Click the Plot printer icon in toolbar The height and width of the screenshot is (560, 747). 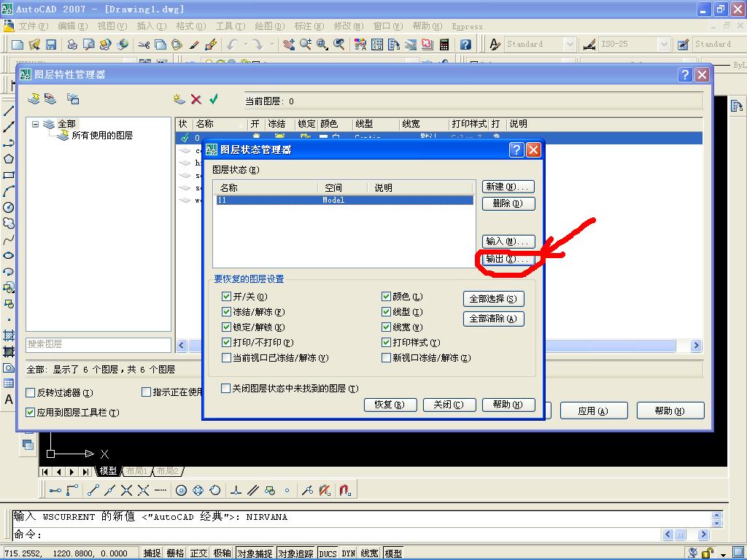pyautogui.click(x=72, y=44)
